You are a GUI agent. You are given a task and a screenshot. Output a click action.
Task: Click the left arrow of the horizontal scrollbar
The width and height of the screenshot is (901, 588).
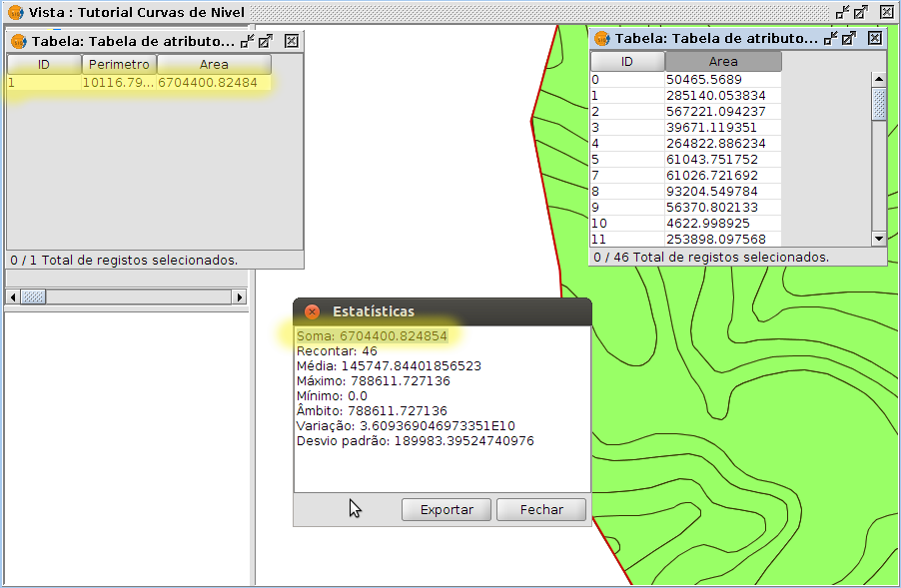14,297
